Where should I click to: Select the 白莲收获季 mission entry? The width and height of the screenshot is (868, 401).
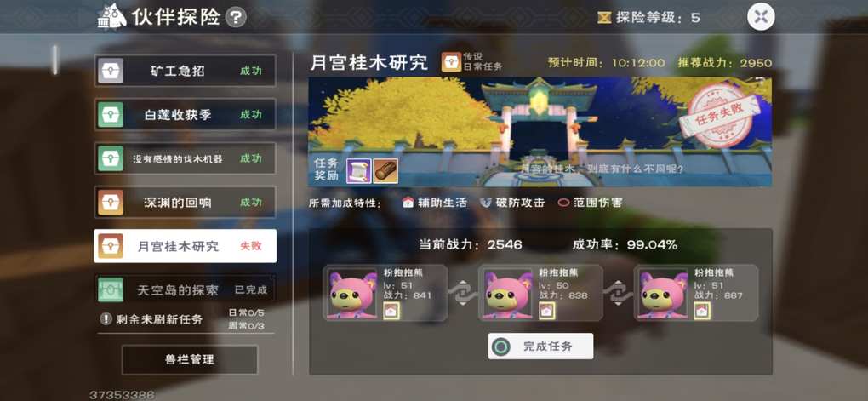pos(185,115)
